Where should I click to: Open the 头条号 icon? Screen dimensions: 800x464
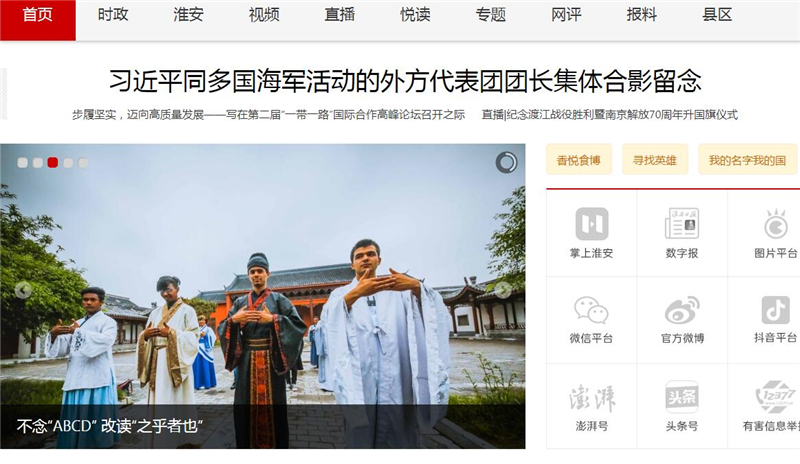682,397
